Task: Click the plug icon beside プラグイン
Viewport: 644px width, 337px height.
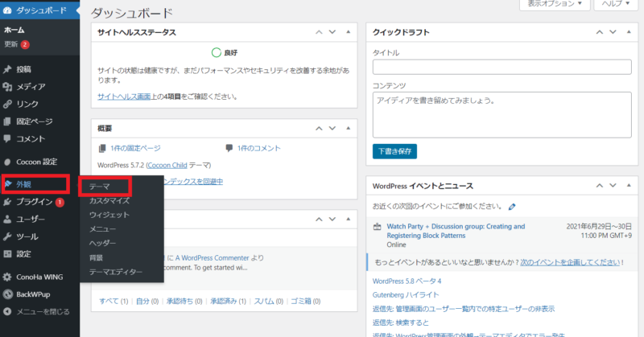Action: [7, 202]
